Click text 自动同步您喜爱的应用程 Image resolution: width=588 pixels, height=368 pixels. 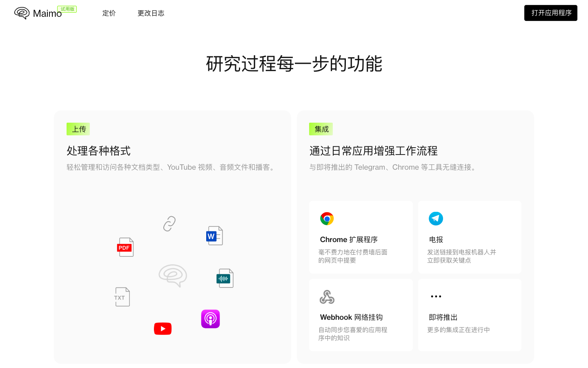point(353,330)
